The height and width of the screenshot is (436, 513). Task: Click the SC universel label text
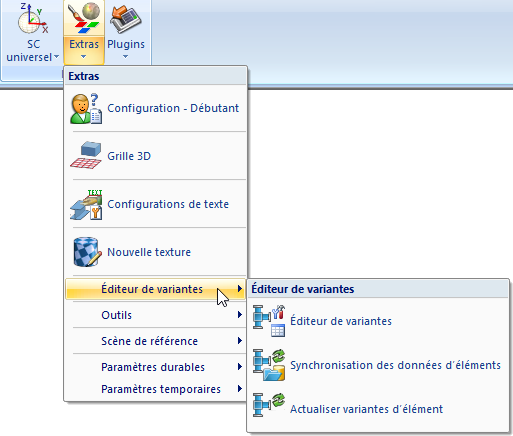(x=29, y=50)
